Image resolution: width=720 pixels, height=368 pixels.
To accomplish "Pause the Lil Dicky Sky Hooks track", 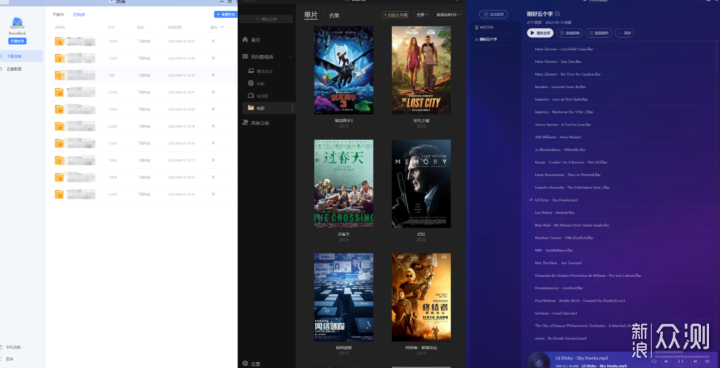I will (681, 362).
